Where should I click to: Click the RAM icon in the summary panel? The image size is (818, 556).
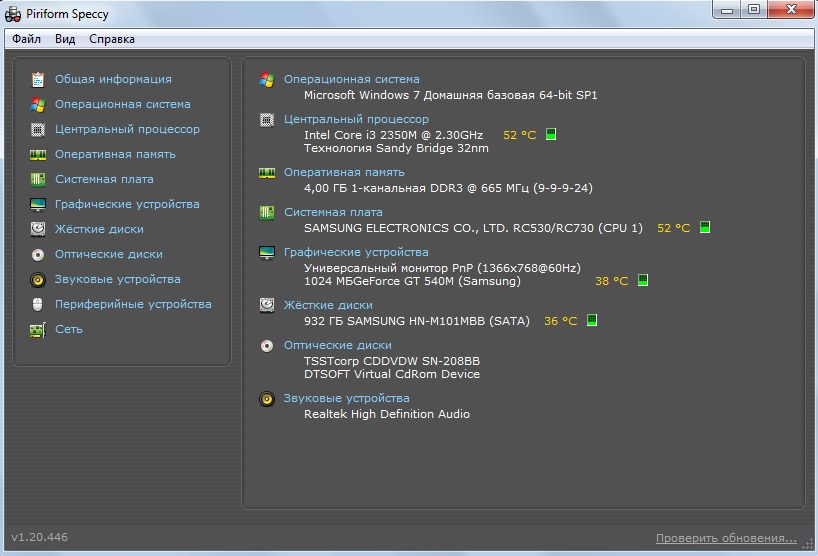[x=267, y=173]
